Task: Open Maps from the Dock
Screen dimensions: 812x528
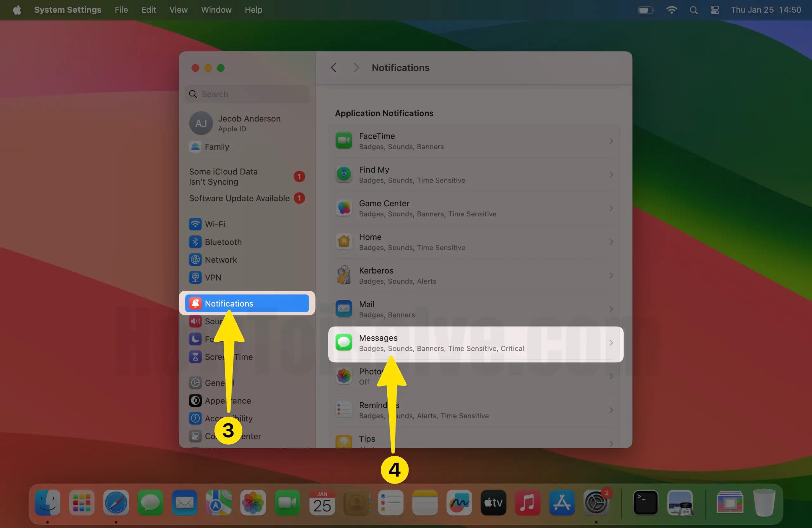Action: pyautogui.click(x=219, y=502)
